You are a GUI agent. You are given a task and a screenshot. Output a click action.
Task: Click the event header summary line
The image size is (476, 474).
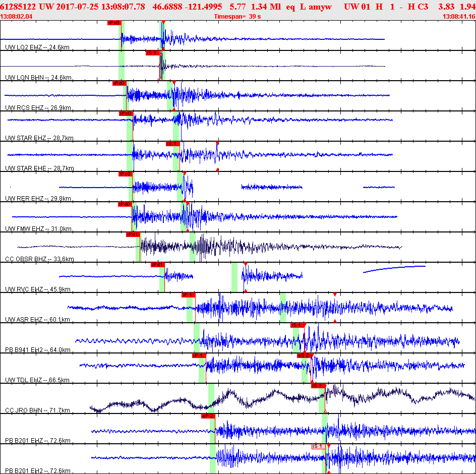pyautogui.click(x=238, y=7)
